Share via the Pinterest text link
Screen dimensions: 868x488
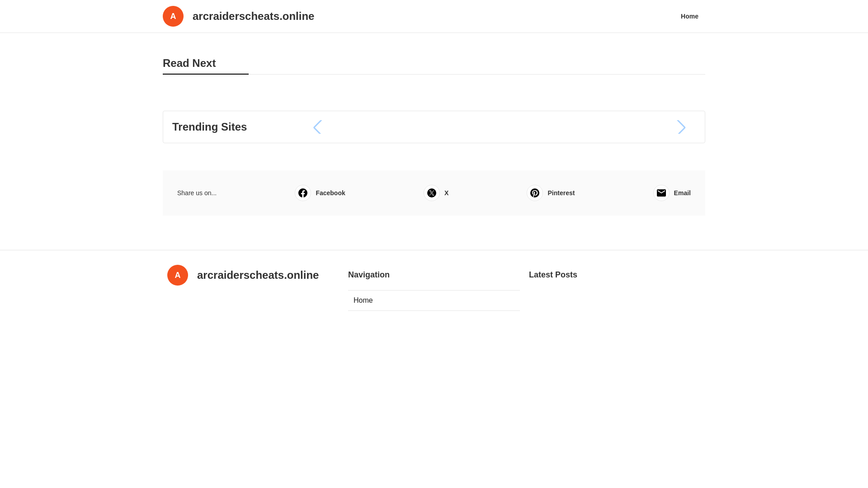click(x=561, y=193)
